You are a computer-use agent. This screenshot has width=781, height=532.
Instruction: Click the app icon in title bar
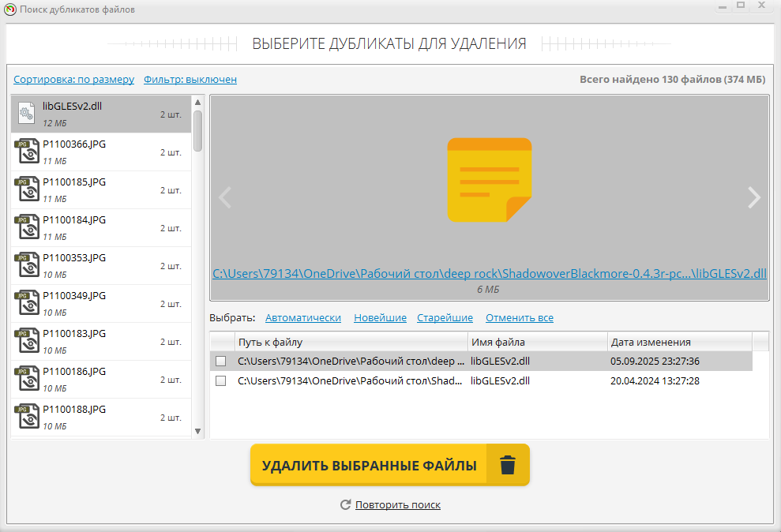pyautogui.click(x=10, y=9)
